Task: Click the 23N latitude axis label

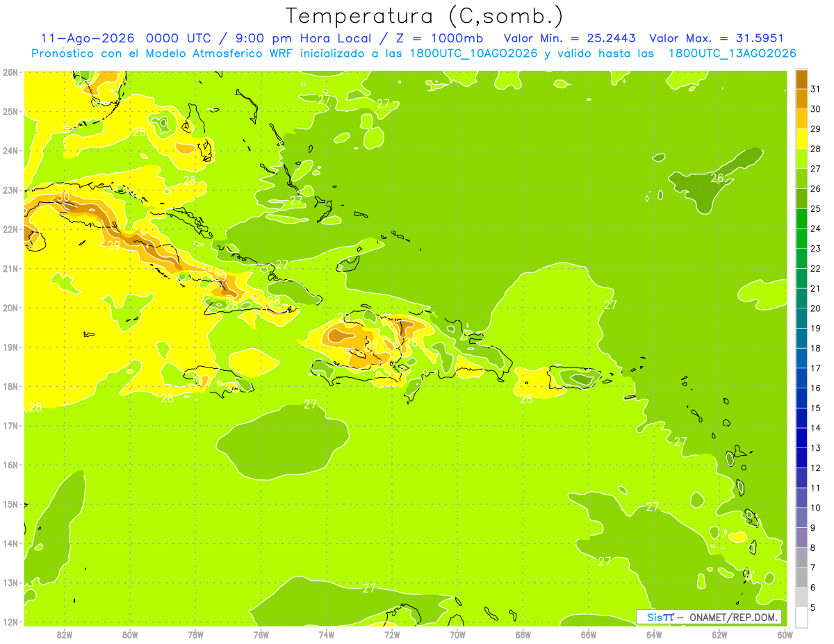Action: 10,190
